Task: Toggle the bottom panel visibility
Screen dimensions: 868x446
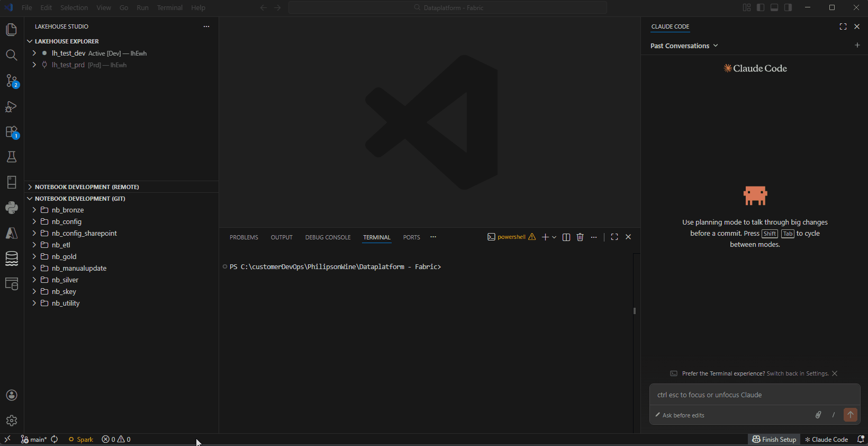Action: pos(774,7)
